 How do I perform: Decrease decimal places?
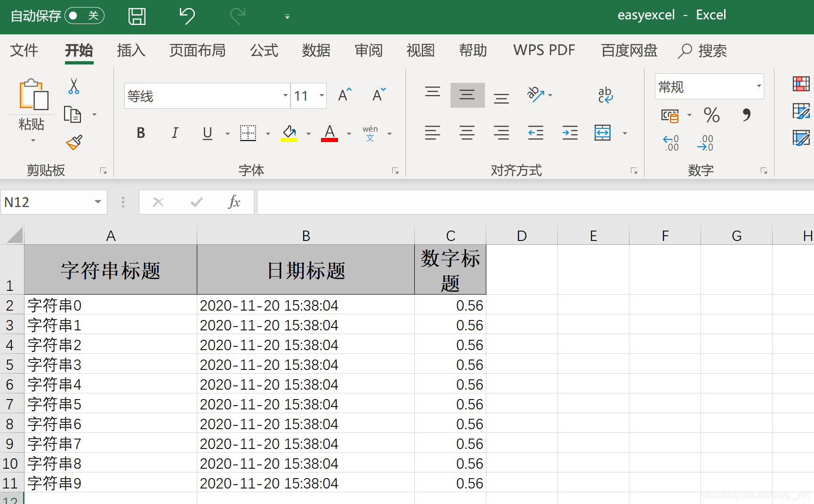tap(705, 143)
